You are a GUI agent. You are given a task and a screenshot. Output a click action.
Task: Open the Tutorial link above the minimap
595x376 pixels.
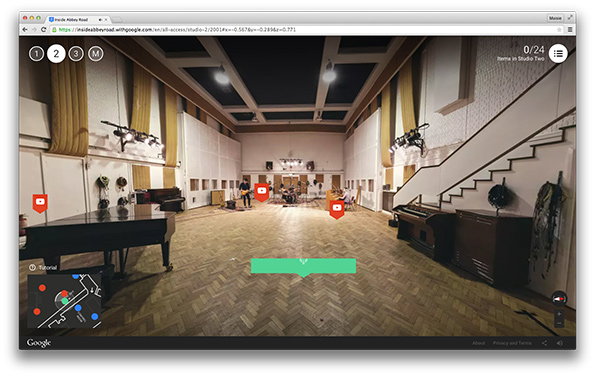(43, 267)
